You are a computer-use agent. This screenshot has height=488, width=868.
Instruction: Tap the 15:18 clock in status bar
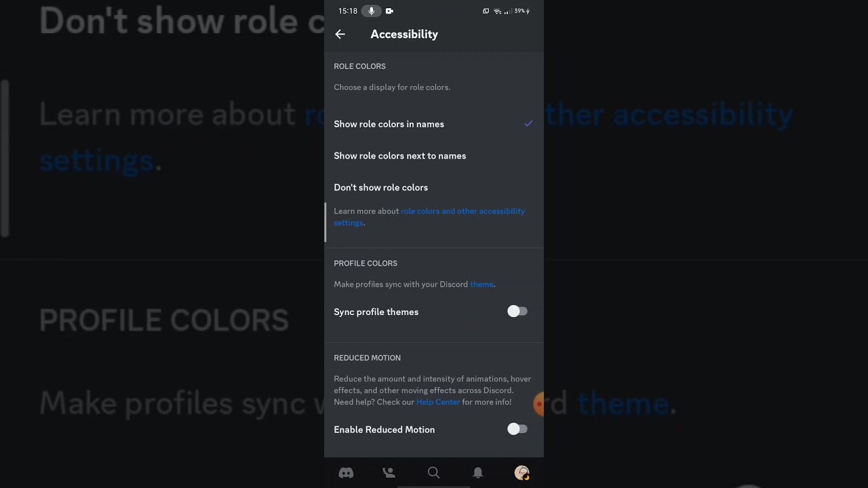tap(348, 12)
